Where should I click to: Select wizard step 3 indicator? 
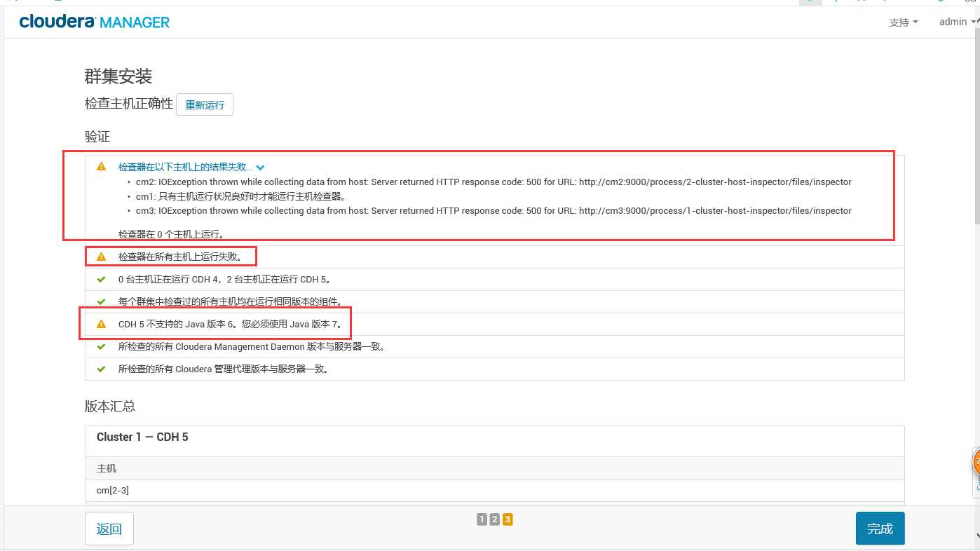click(508, 519)
